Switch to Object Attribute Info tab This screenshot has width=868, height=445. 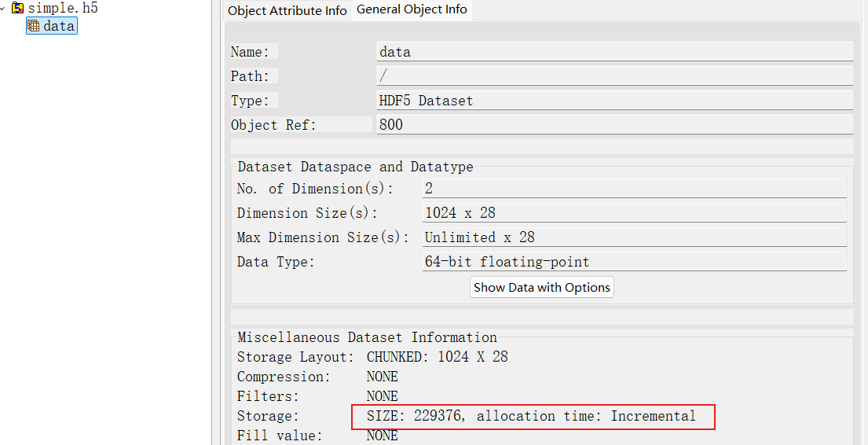coord(287,10)
